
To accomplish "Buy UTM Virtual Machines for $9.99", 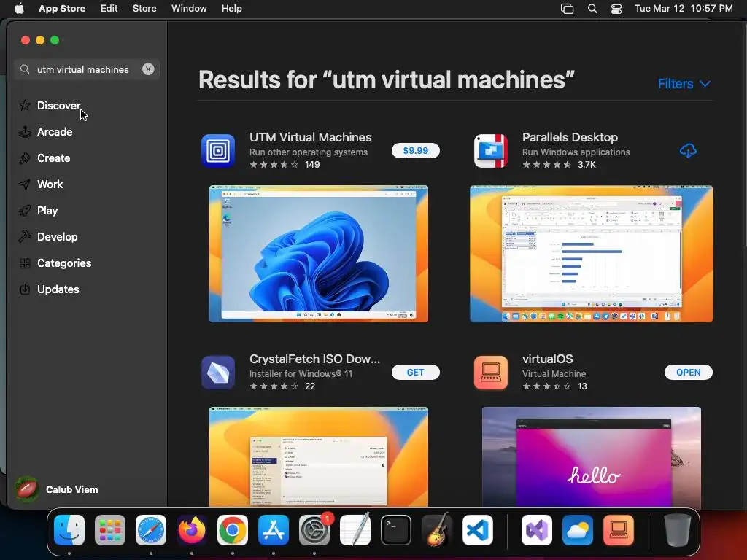I will click(x=415, y=150).
